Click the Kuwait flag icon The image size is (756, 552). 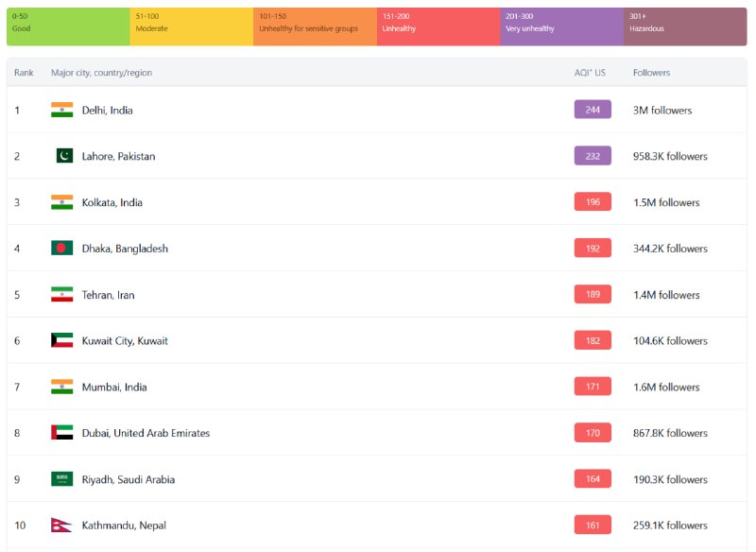point(61,340)
